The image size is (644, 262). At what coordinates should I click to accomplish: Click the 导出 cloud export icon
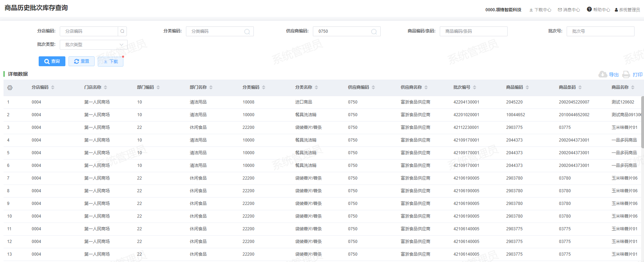tap(603, 74)
